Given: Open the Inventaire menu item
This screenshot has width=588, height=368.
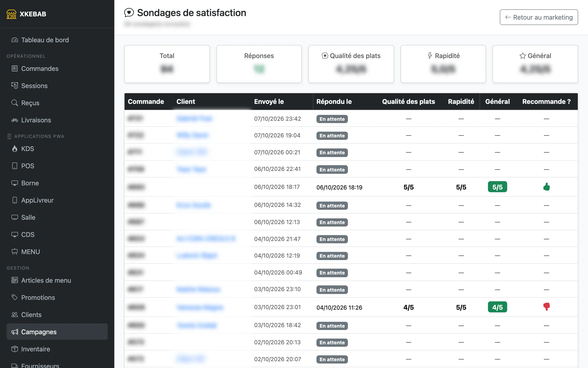Looking at the screenshot, I should point(57,349).
